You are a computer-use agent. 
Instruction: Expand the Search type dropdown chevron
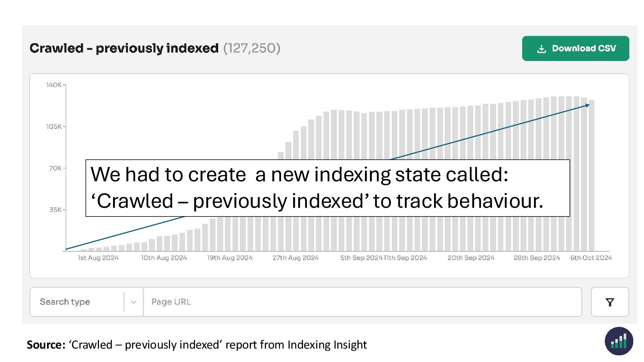133,302
